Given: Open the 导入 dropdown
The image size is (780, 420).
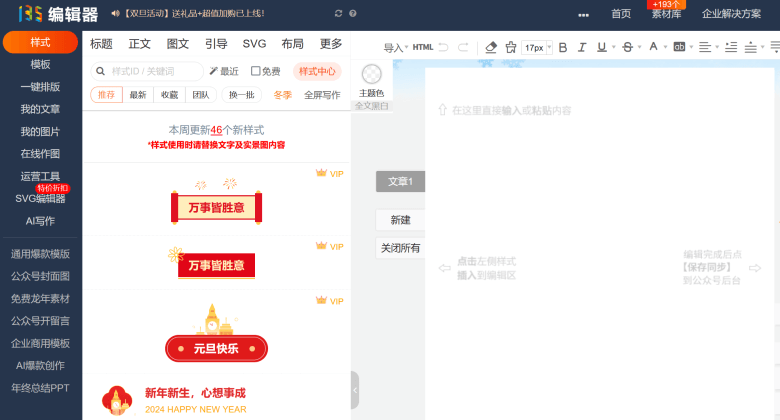Looking at the screenshot, I should pyautogui.click(x=395, y=47).
